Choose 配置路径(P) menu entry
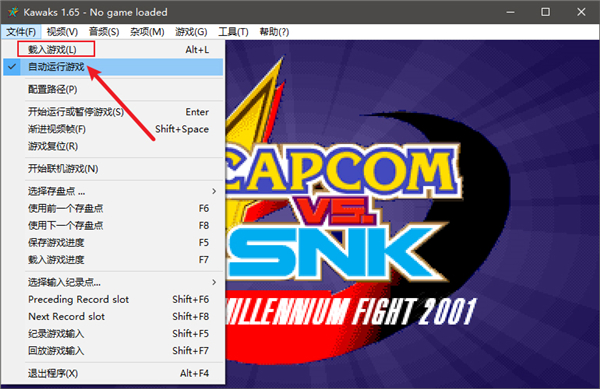The height and width of the screenshot is (389, 600). (x=113, y=90)
